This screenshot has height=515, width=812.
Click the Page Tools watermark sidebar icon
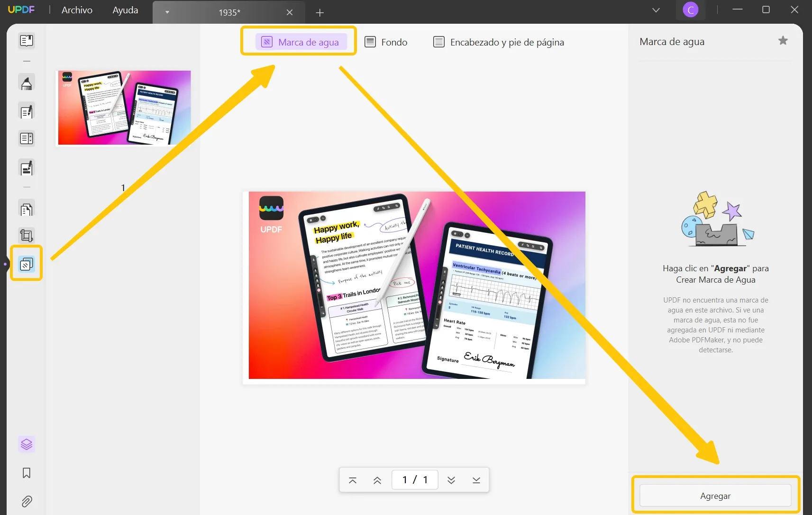point(27,264)
